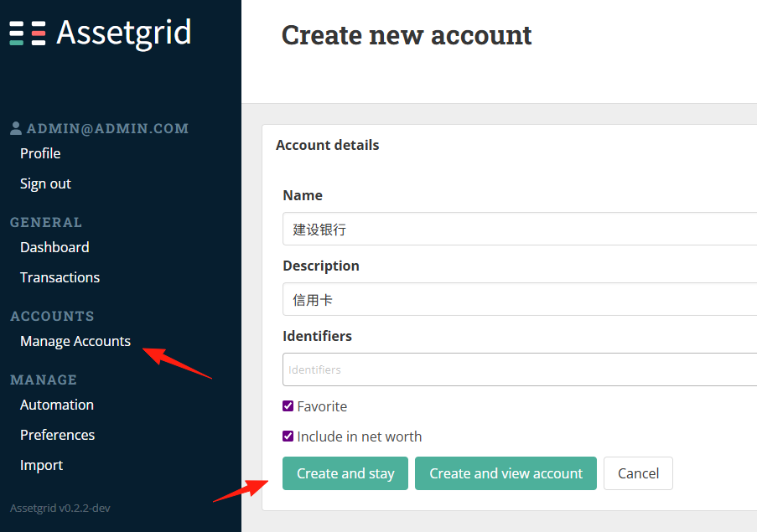Click Create and view account button
Screen dimensions: 757x532
(506, 473)
